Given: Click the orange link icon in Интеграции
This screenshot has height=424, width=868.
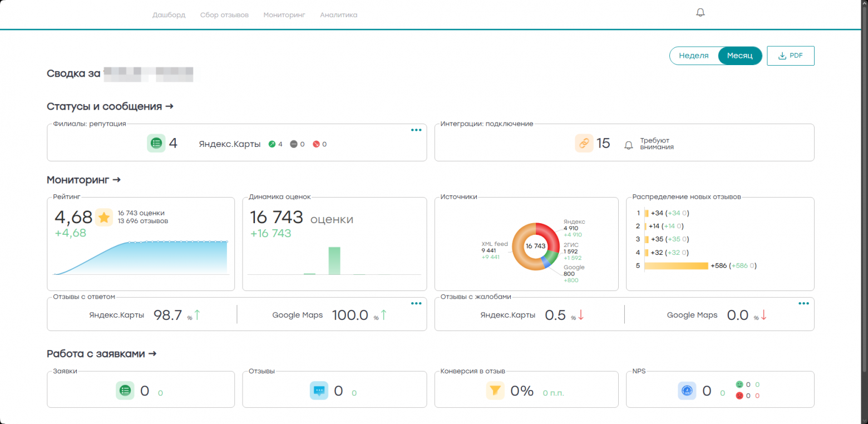Looking at the screenshot, I should pos(584,143).
